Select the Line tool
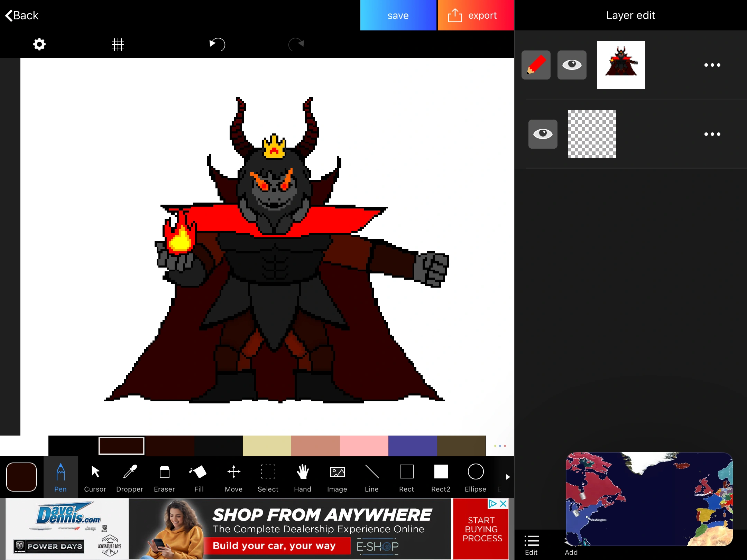This screenshot has height=560, width=747. (372, 478)
